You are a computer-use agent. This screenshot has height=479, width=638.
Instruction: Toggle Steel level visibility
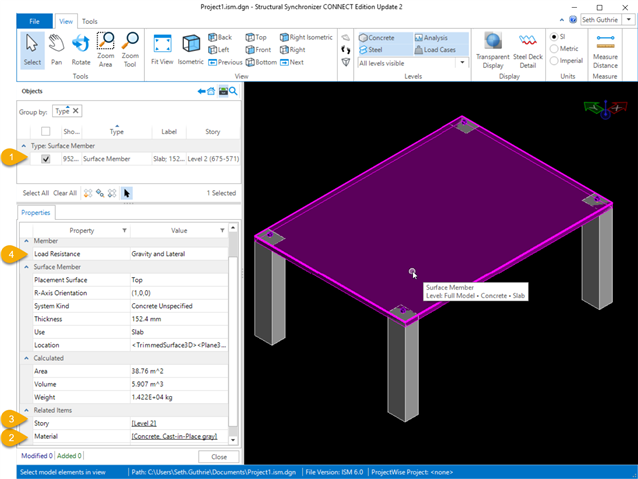pos(371,50)
